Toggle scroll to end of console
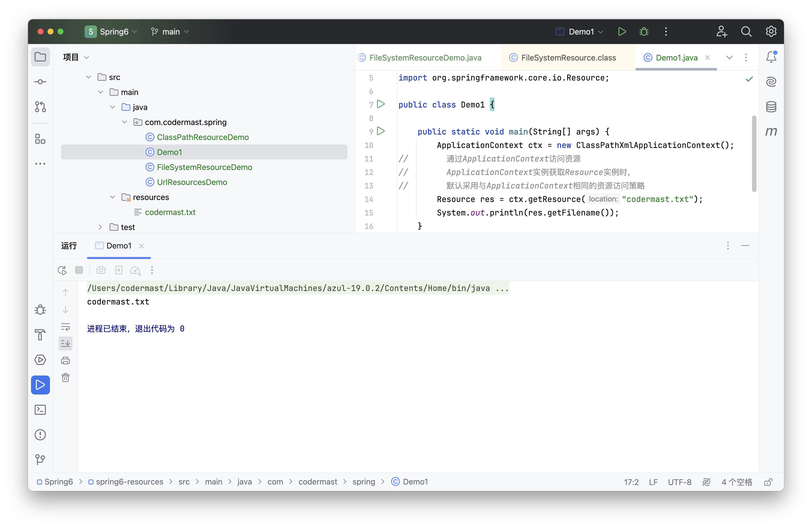This screenshot has width=812, height=528. pyautogui.click(x=65, y=343)
